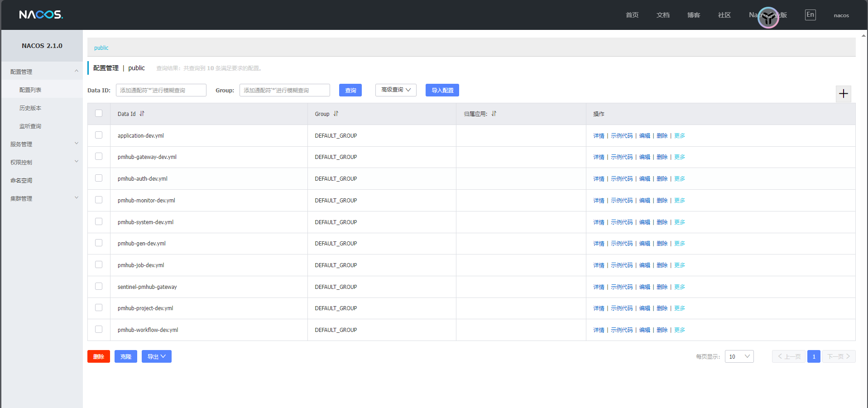Select the public namespace tab
The height and width of the screenshot is (408, 868).
click(101, 48)
